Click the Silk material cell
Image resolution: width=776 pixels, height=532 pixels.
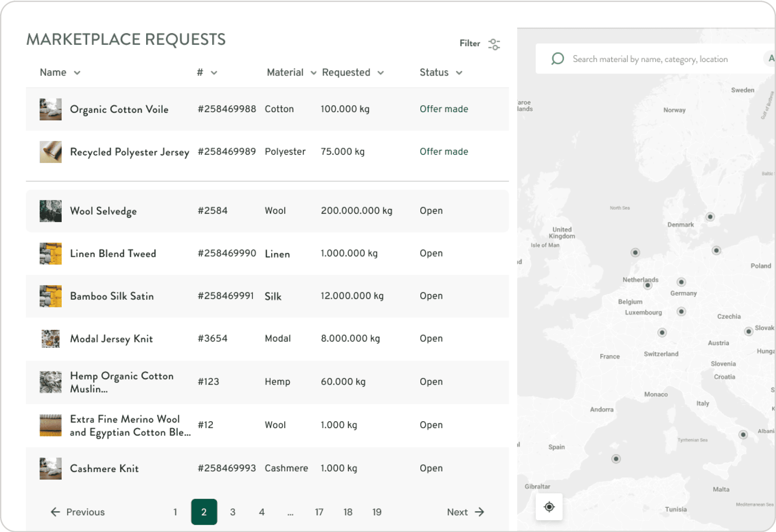273,297
